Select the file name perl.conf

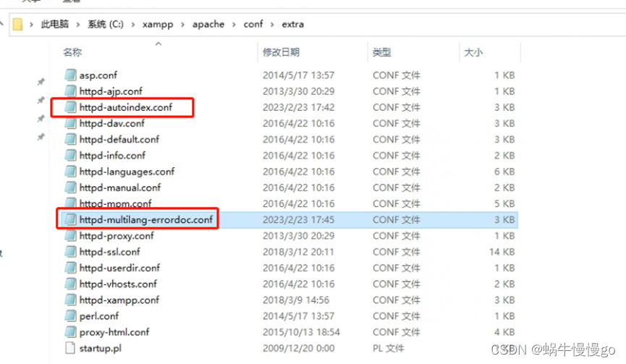[x=98, y=316]
